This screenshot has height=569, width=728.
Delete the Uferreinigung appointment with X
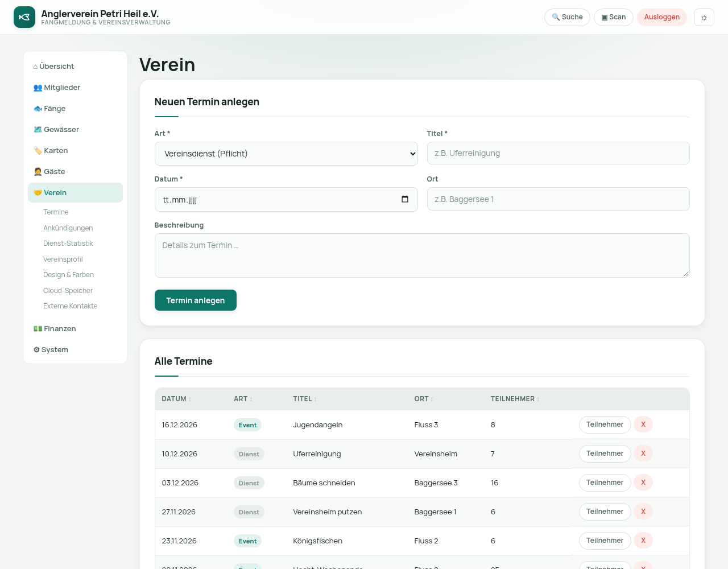[643, 453]
